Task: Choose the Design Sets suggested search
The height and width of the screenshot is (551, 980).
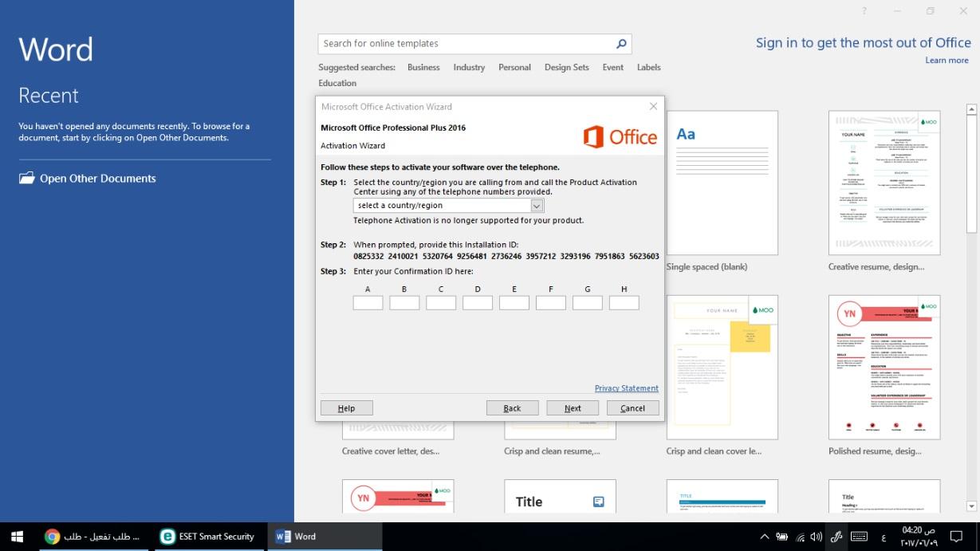Action: 567,68
